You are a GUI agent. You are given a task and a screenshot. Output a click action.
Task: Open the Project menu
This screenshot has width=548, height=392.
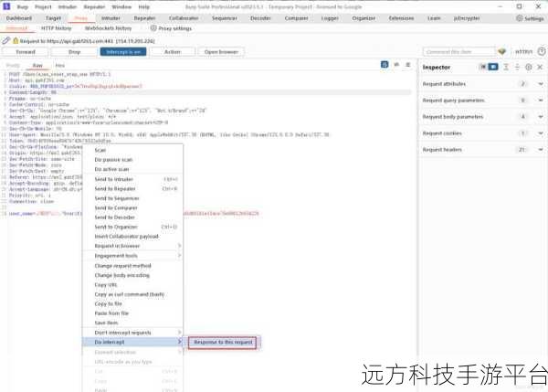point(43,6)
